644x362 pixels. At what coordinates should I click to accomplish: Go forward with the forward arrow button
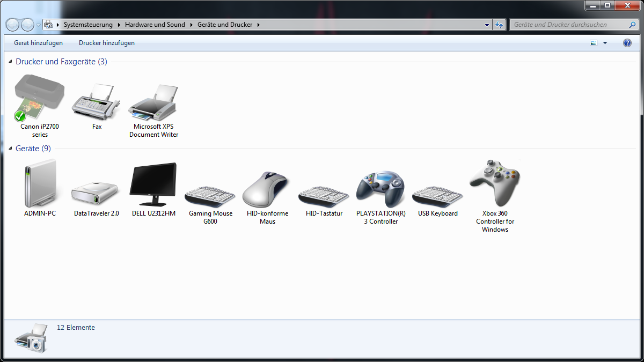(x=27, y=25)
